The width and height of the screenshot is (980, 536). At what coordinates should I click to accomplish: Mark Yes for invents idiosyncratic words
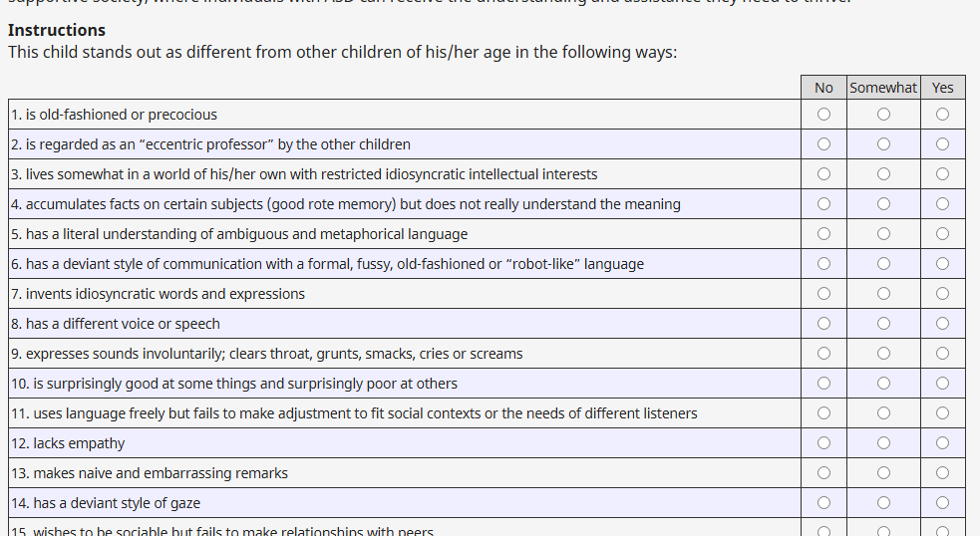(943, 294)
